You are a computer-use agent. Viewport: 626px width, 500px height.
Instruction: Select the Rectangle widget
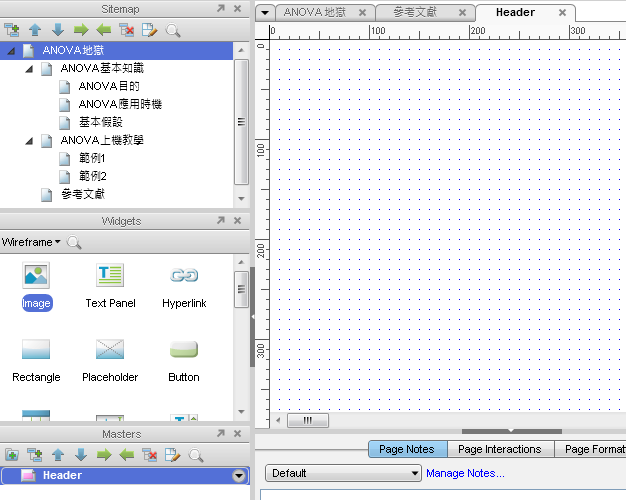pos(36,360)
